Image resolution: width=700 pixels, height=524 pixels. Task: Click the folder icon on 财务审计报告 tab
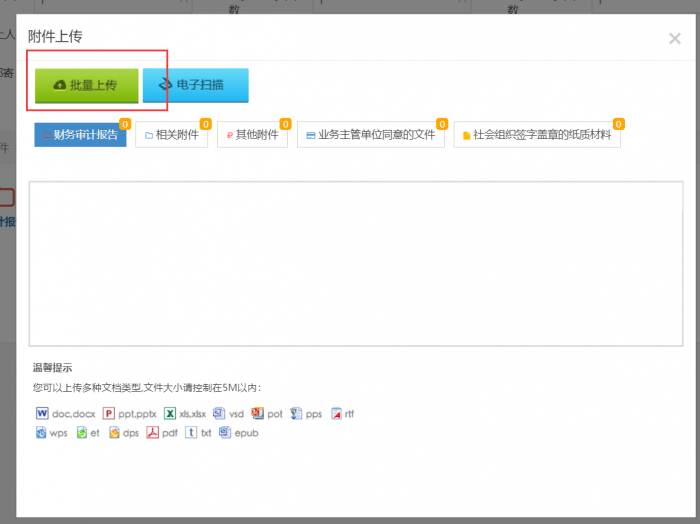click(47, 135)
